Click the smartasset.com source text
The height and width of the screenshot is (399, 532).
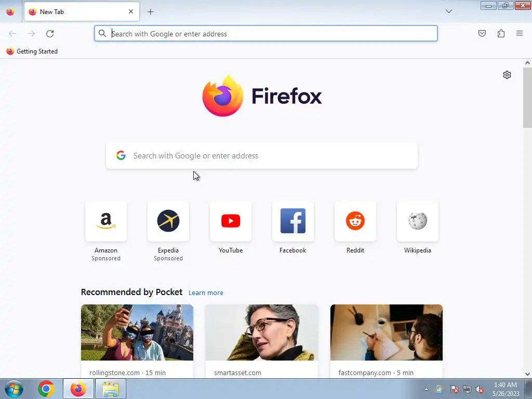point(237,373)
